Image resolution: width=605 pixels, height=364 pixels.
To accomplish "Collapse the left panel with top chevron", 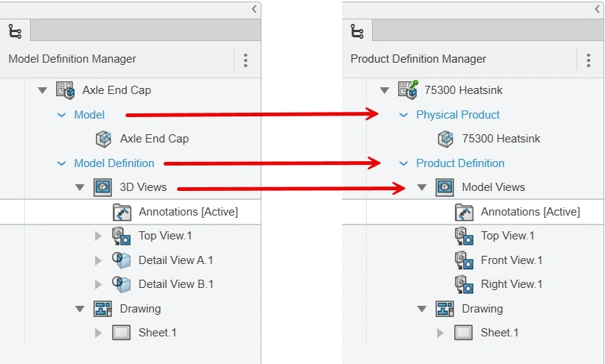I will (255, 9).
